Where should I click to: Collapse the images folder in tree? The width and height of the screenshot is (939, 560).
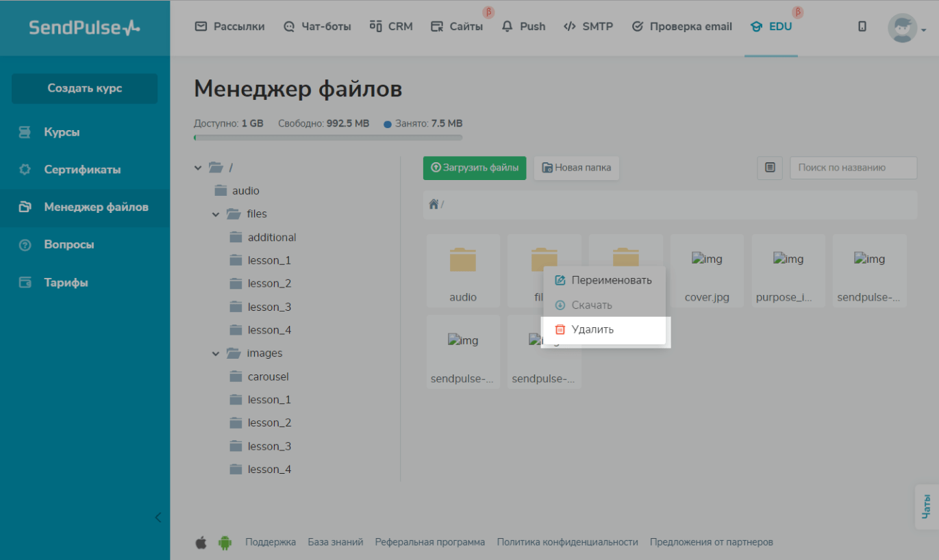(x=216, y=354)
